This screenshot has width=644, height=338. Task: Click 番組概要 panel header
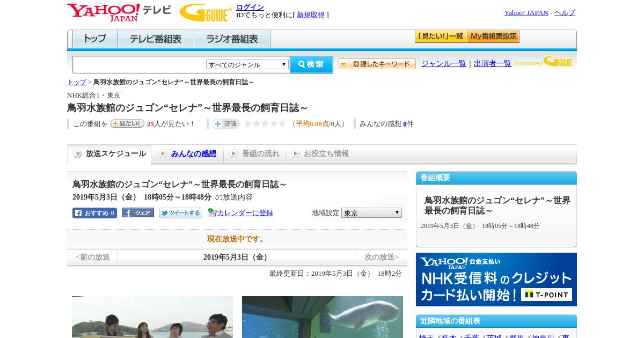tap(496, 178)
